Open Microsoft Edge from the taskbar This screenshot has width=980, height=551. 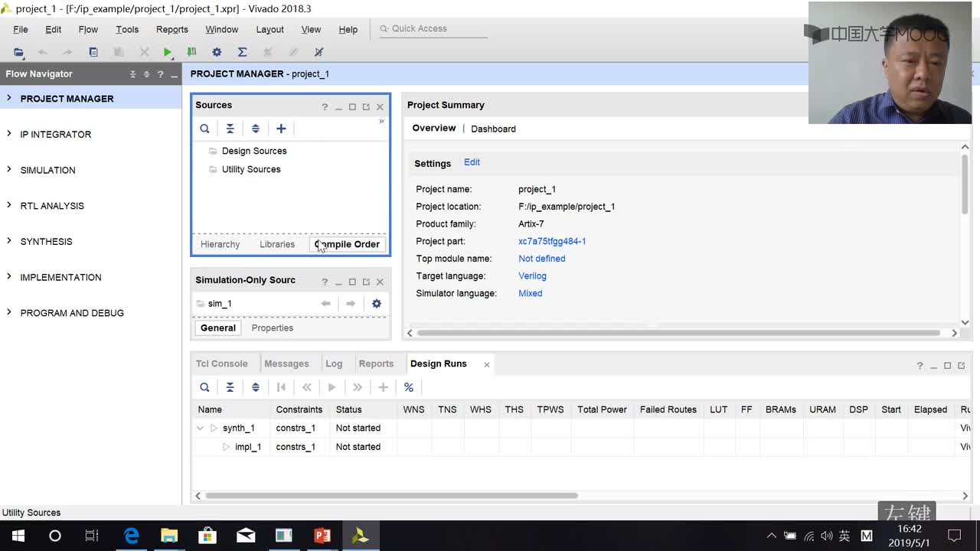point(131,536)
